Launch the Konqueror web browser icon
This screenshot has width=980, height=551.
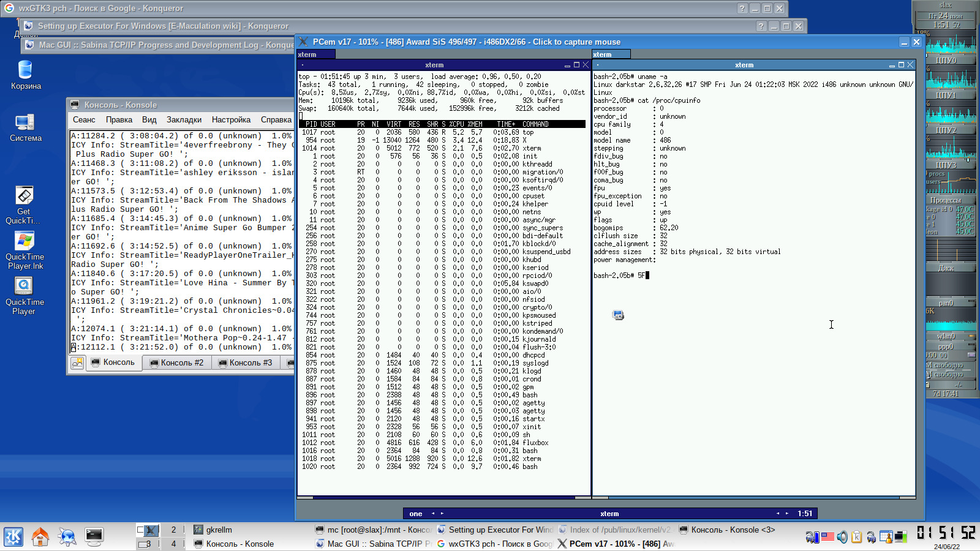pos(67,537)
